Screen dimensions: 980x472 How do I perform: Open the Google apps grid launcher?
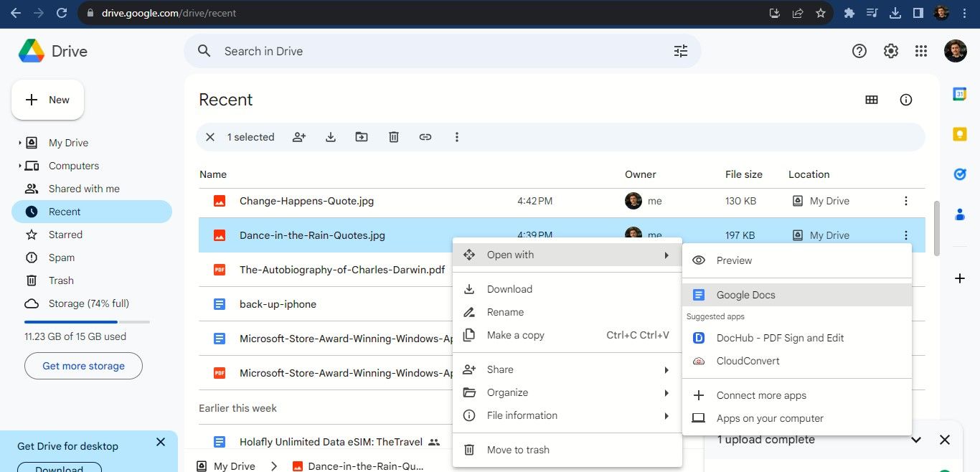click(921, 51)
